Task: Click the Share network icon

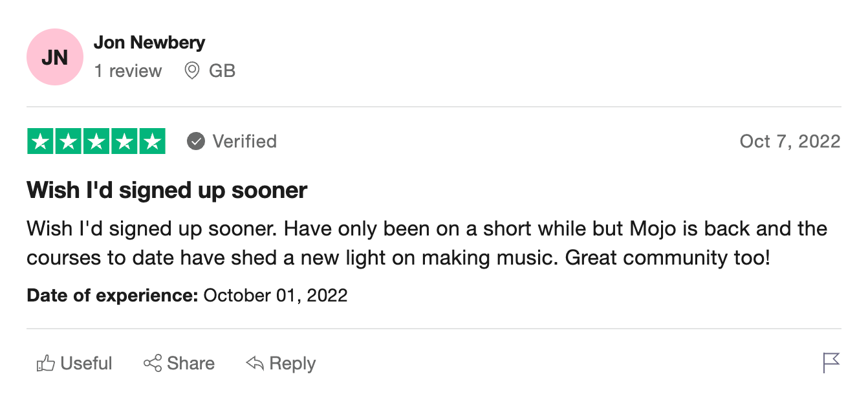Action: (153, 364)
